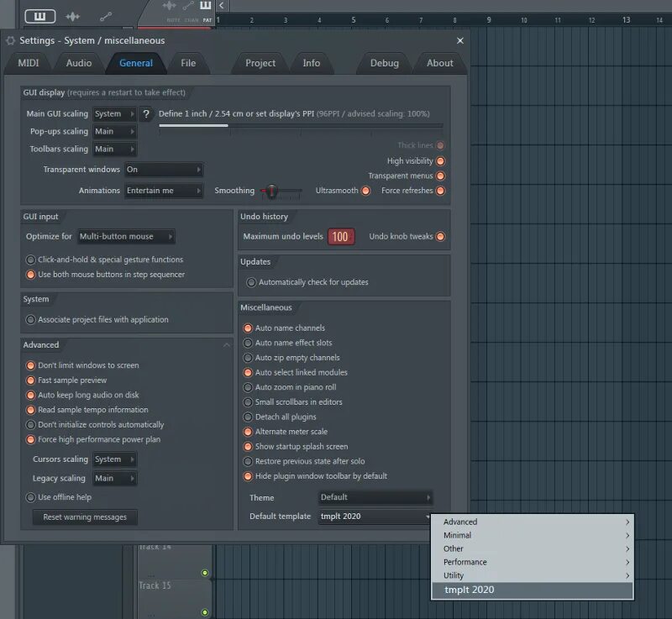672x619 pixels.
Task: Open the Pop-ups scaling dropdown
Action: (114, 132)
